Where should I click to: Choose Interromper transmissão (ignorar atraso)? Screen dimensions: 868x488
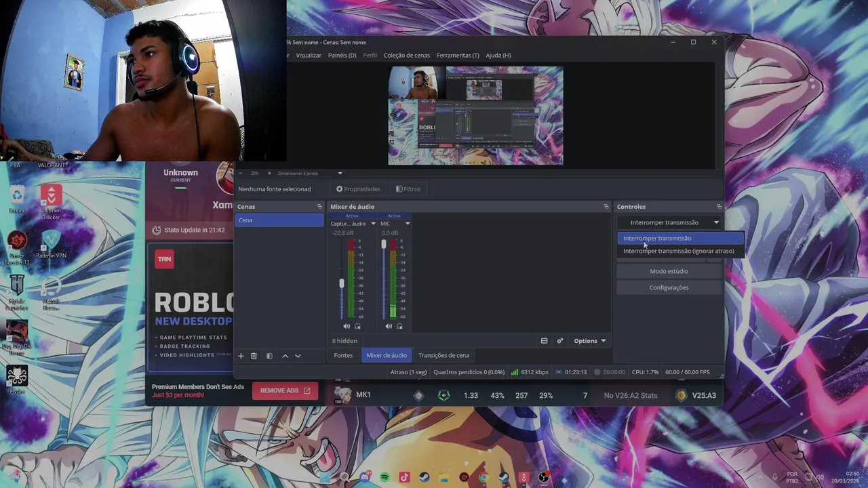(x=681, y=251)
